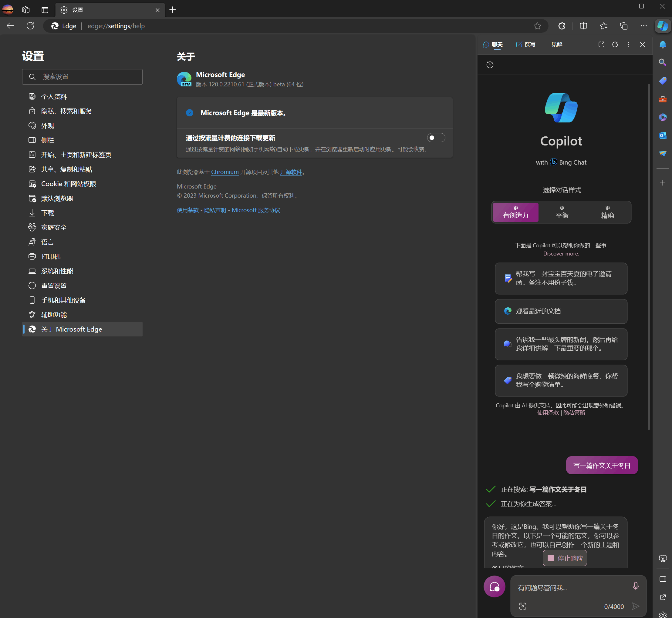Select the 精确 conversation style
The image size is (672, 618).
click(x=607, y=212)
